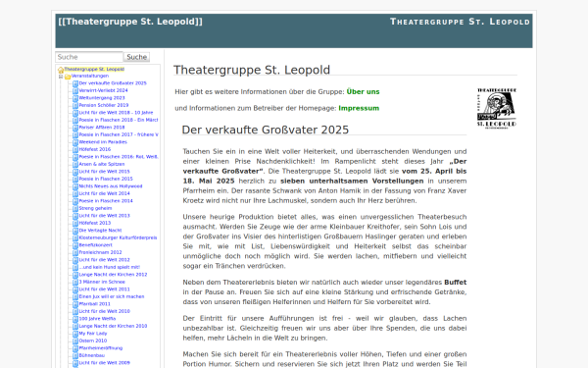The width and height of the screenshot is (588, 368).
Task: Open Poesie in Flaschen 2017 entry
Action: (x=119, y=134)
